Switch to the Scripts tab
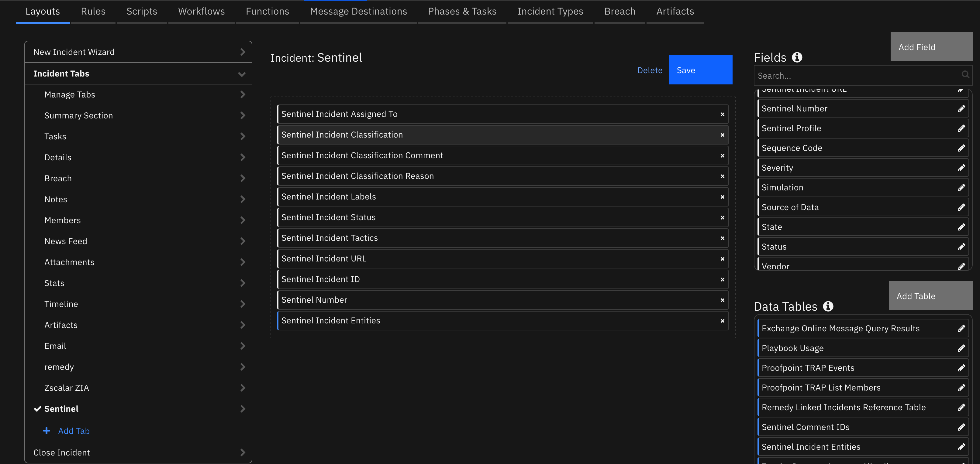This screenshot has height=464, width=980. point(142,12)
